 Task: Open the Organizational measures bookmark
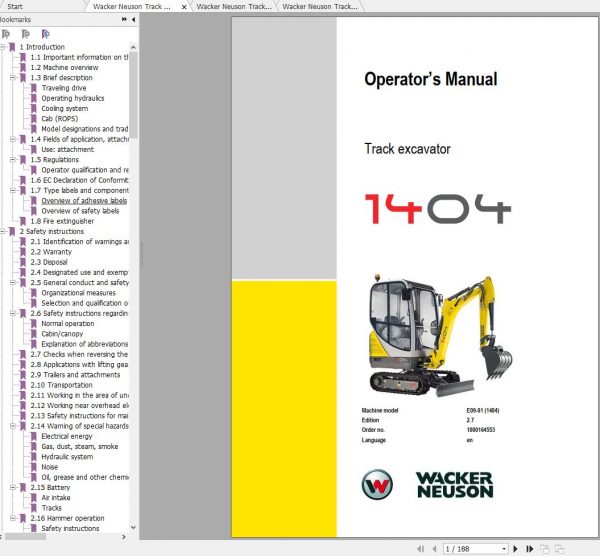[x=78, y=293]
